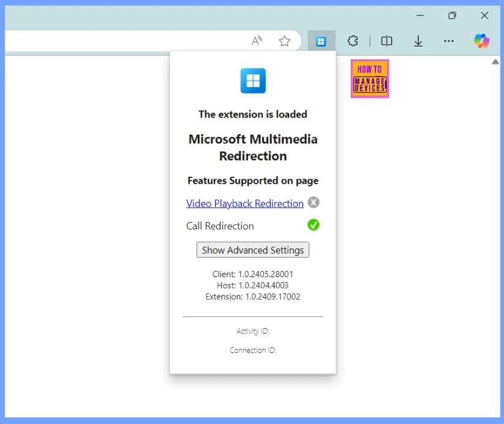Add page to favorites with the star icon

click(x=285, y=41)
